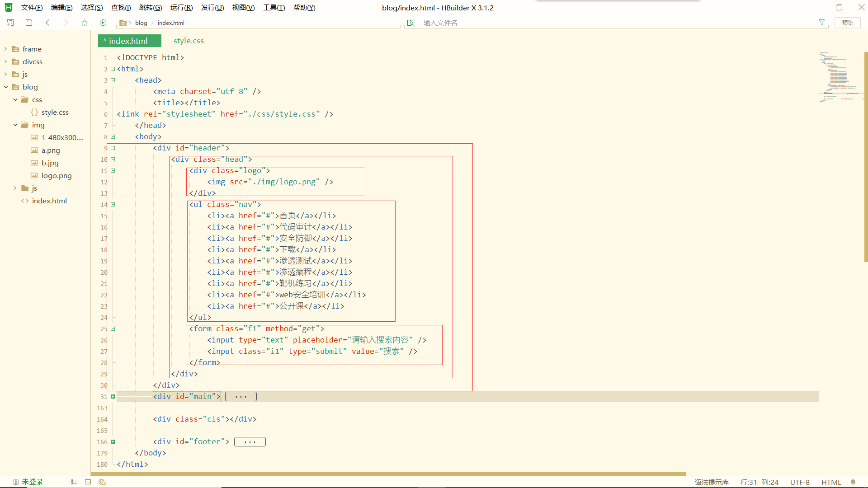The height and width of the screenshot is (488, 868).
Task: Open the 视图(V) menu
Action: point(243,8)
